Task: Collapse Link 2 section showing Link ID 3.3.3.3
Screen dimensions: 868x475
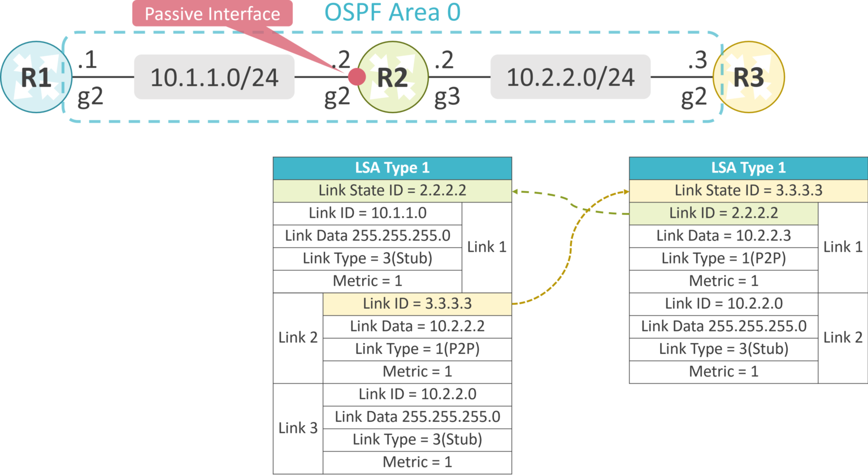Action: (x=297, y=338)
